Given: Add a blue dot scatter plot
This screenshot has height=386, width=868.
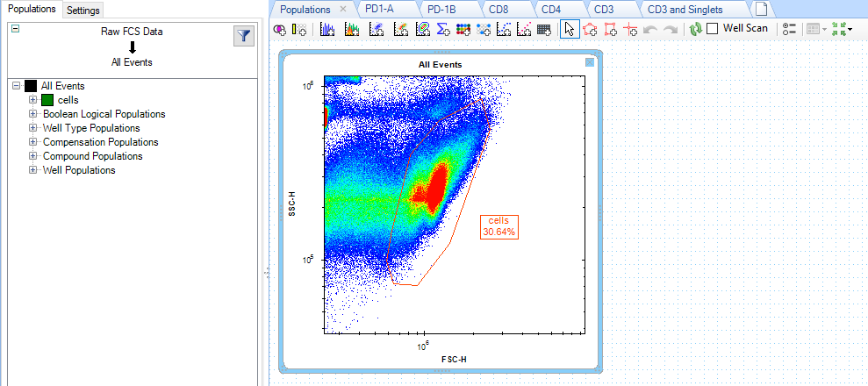Looking at the screenshot, I should (x=377, y=29).
